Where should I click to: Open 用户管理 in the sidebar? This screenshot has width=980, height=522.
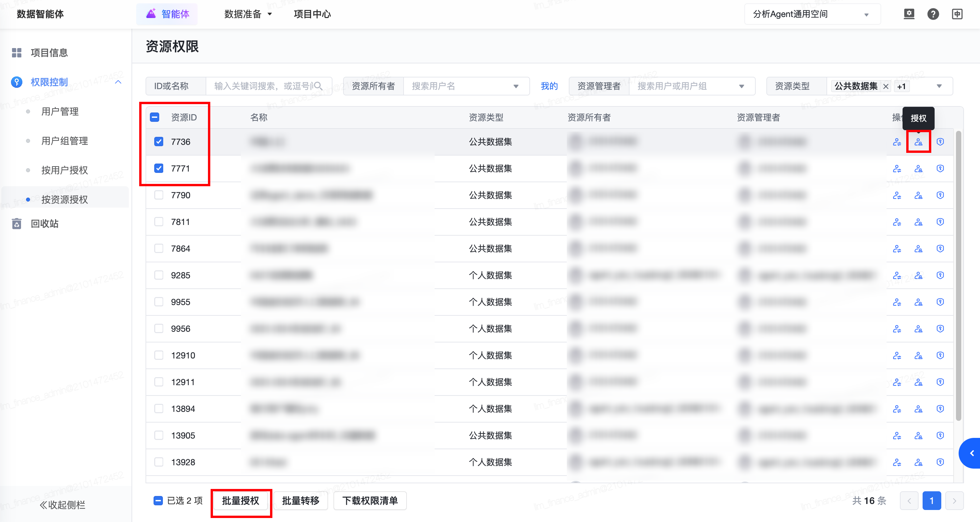60,111
